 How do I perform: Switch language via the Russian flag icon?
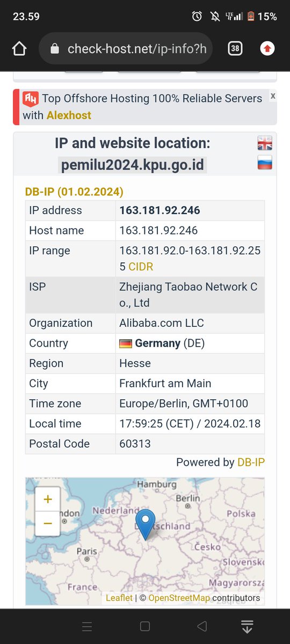coord(265,162)
